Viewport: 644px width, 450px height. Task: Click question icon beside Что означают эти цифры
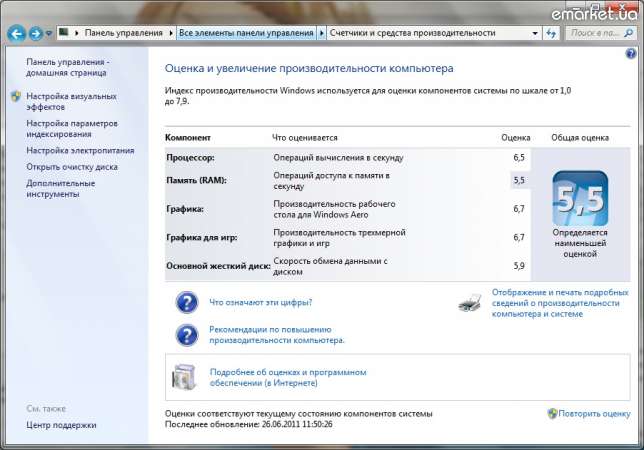pyautogui.click(x=187, y=303)
